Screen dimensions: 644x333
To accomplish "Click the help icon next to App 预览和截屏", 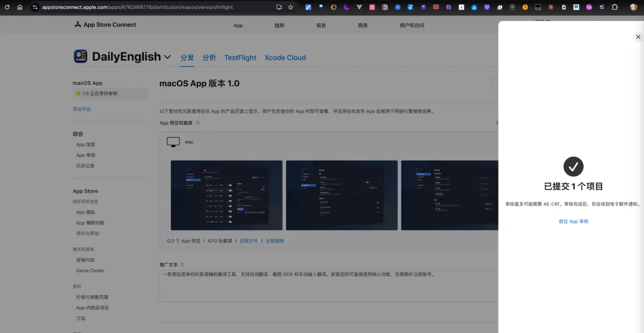I will [x=198, y=123].
